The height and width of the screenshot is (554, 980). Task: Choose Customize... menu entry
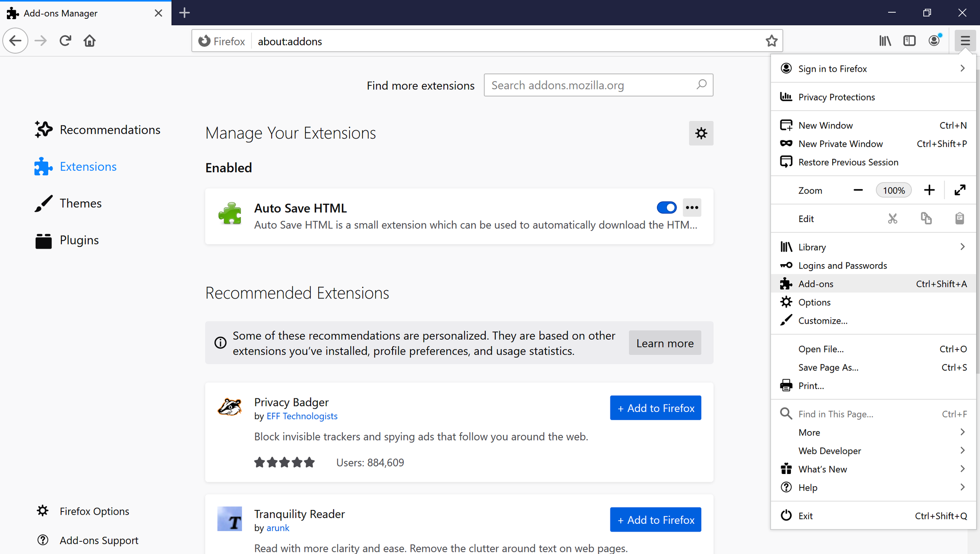click(x=873, y=320)
